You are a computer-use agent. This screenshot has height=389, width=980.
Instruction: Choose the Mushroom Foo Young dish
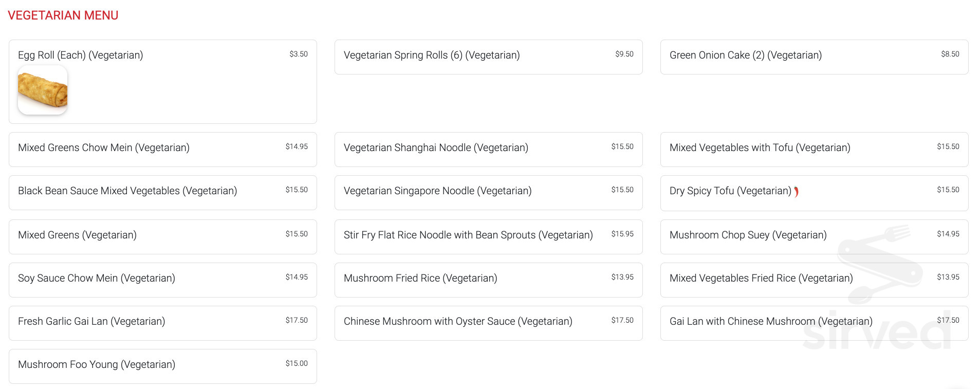(97, 365)
